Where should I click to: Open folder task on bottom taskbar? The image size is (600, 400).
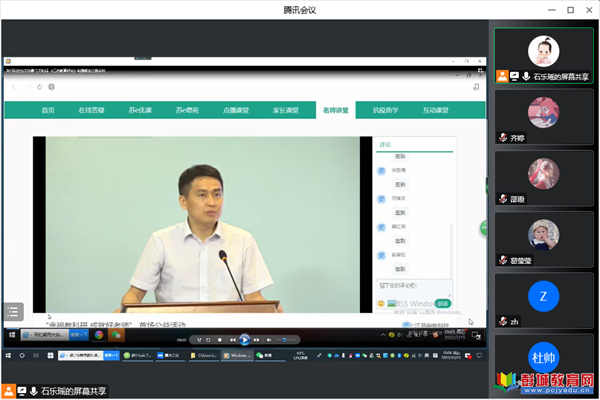pos(204,356)
